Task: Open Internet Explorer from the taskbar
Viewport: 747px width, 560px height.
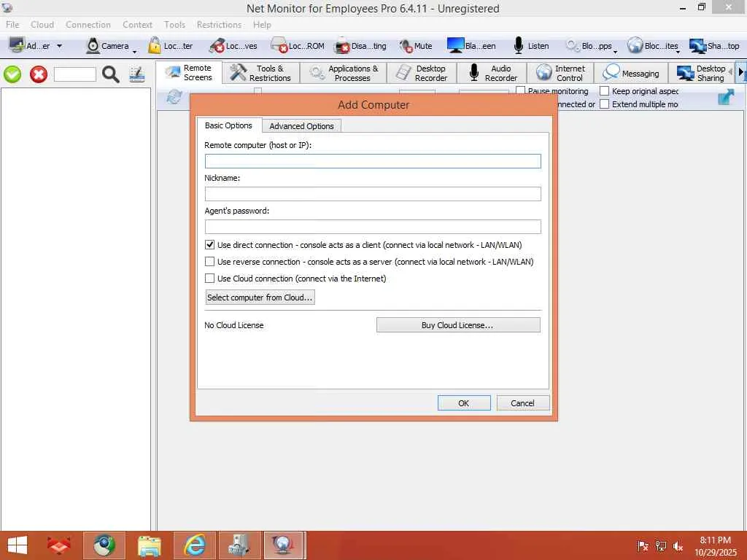Action: [196, 545]
